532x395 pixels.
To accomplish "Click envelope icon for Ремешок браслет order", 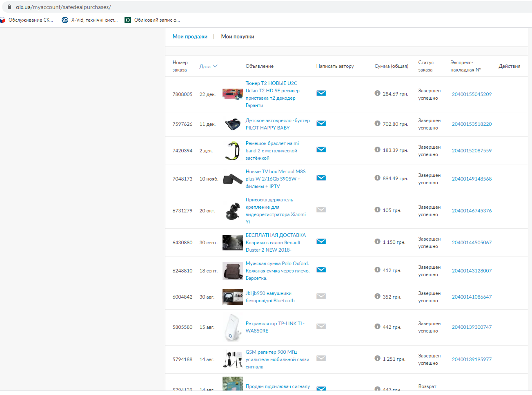I will [321, 150].
